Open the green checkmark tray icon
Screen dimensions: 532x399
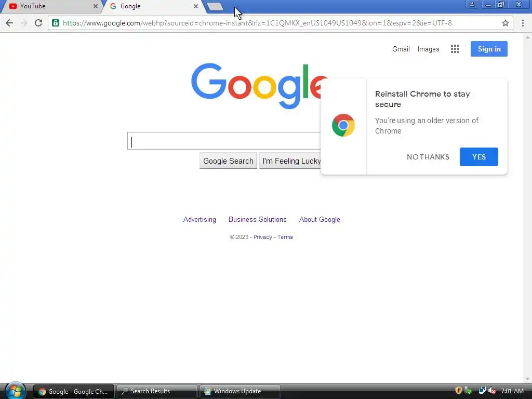coord(468,391)
